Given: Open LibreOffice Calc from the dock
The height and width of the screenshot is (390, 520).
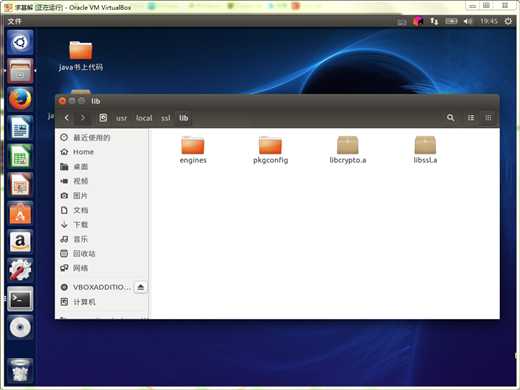Looking at the screenshot, I should coord(20,156).
